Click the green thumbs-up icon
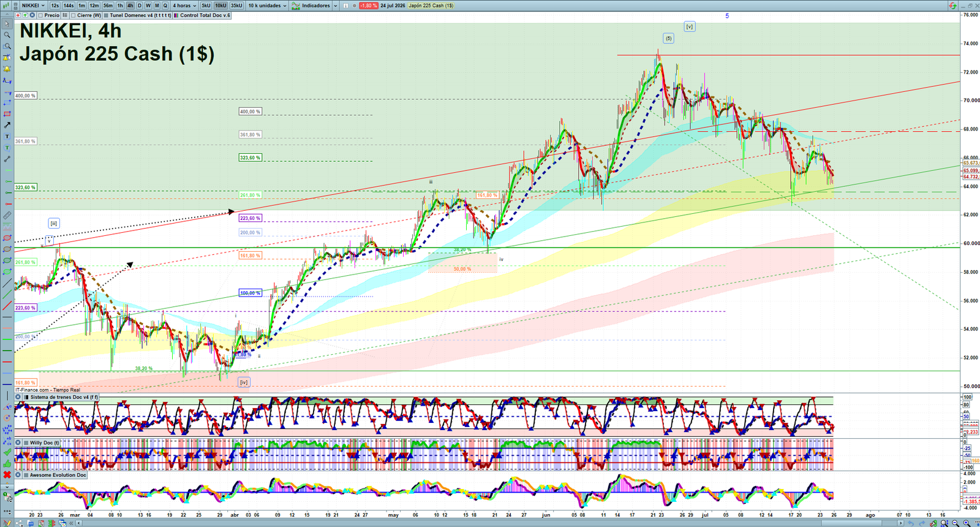The image size is (980, 527). click(x=7, y=464)
